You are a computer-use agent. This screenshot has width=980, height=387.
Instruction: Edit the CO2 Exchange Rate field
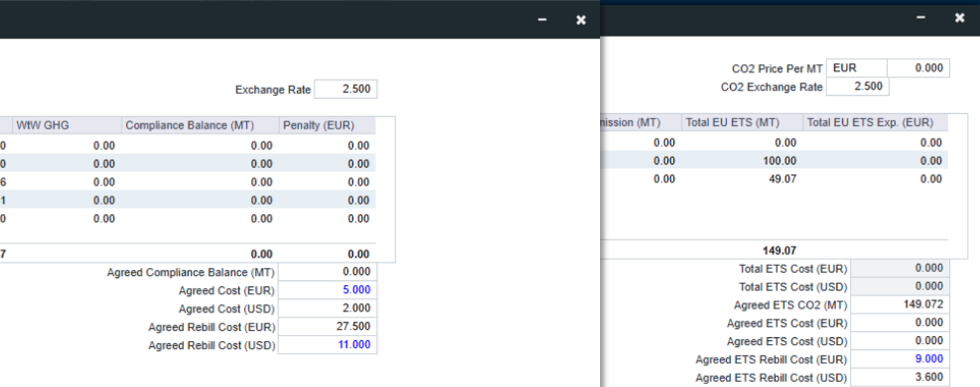tap(858, 87)
